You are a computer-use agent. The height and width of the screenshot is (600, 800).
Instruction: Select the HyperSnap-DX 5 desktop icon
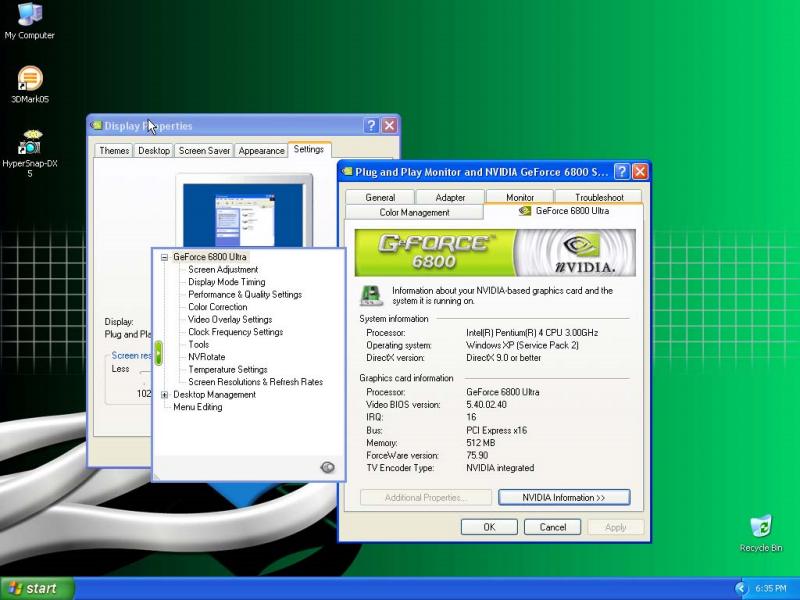[x=30, y=153]
